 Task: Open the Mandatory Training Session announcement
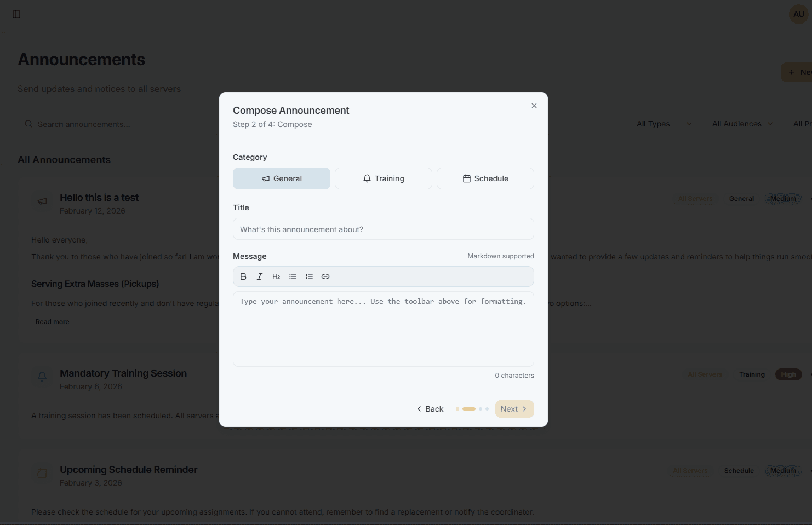coord(123,373)
